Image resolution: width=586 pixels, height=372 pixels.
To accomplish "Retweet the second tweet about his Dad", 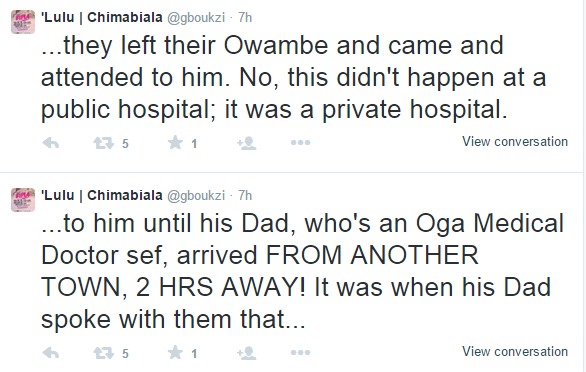I will (x=104, y=353).
